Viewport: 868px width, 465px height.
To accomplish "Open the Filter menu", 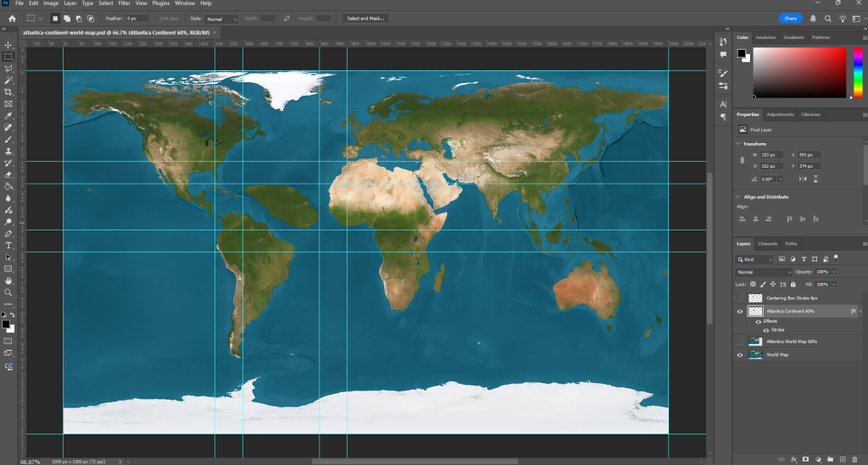I will (x=124, y=3).
